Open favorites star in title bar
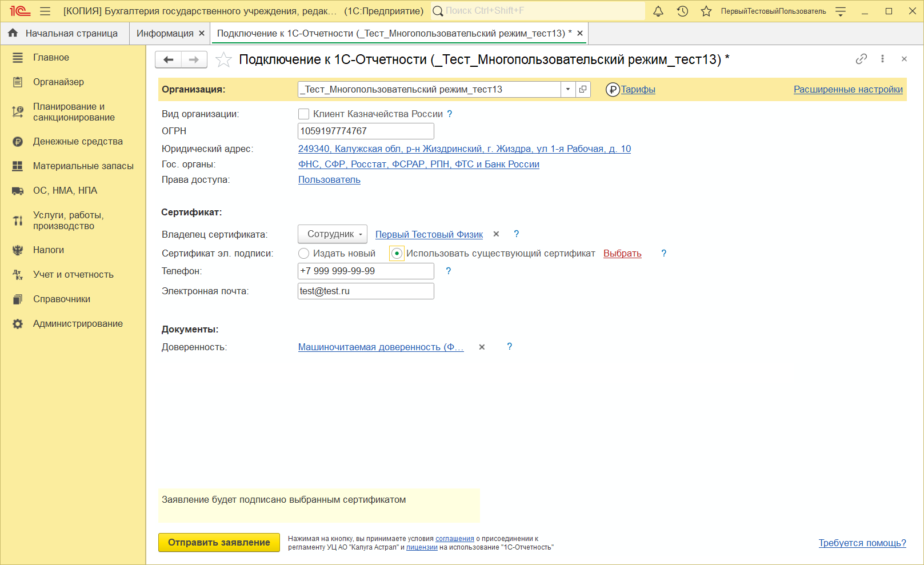This screenshot has width=924, height=565. [706, 11]
